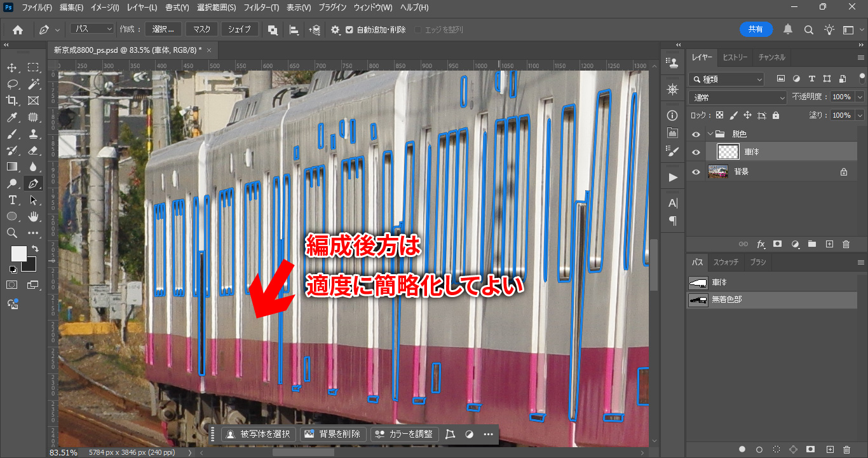Hide the 車体 layer
The height and width of the screenshot is (458, 868).
696,152
